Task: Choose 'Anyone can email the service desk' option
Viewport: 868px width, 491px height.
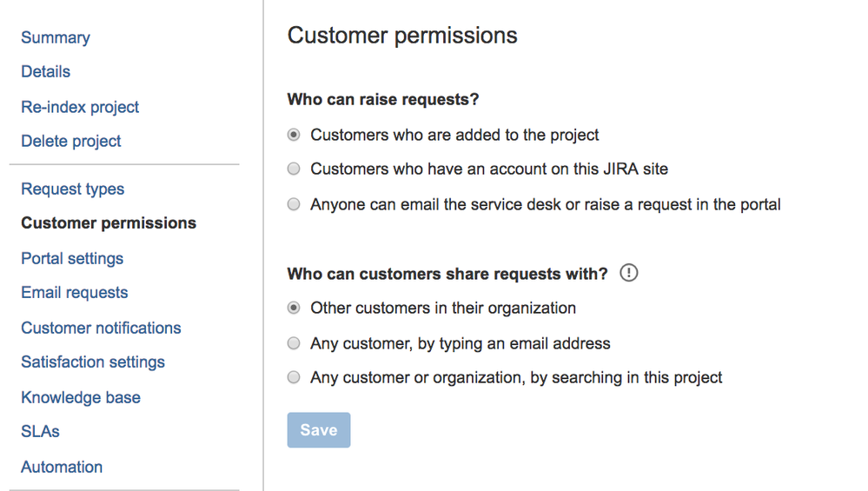Action: pyautogui.click(x=295, y=205)
